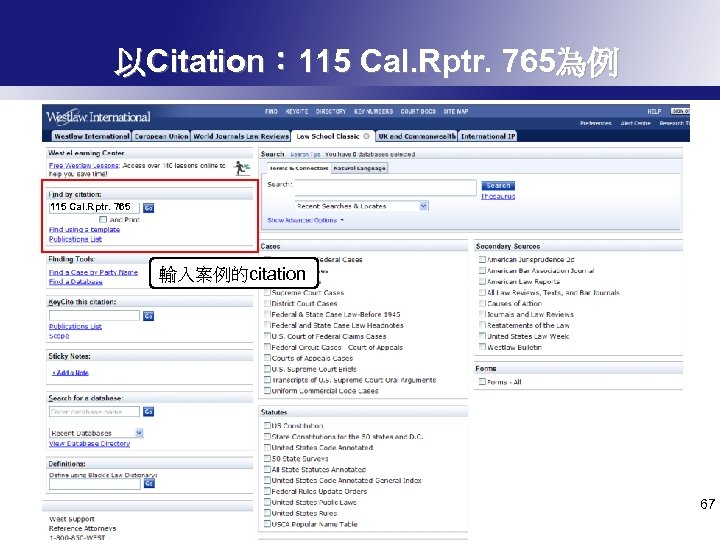Image resolution: width=720 pixels, height=540 pixels.
Task: Open Alert Centre link
Action: point(636,123)
